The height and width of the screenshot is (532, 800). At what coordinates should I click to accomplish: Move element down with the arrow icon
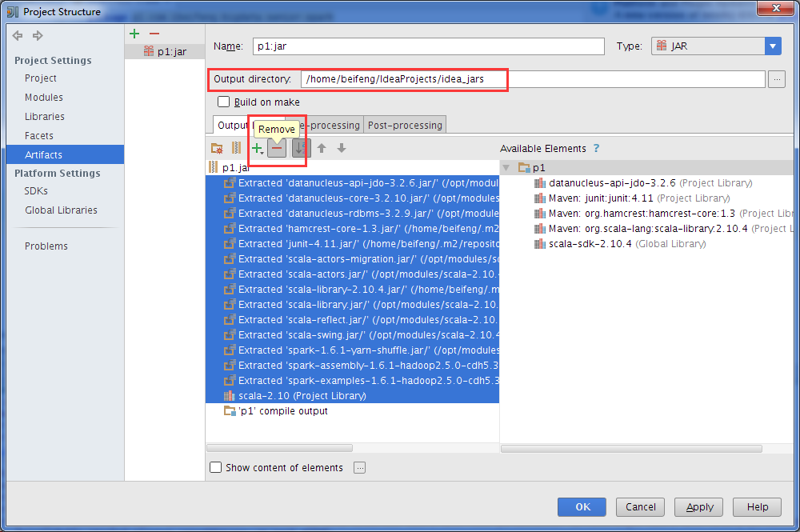342,149
